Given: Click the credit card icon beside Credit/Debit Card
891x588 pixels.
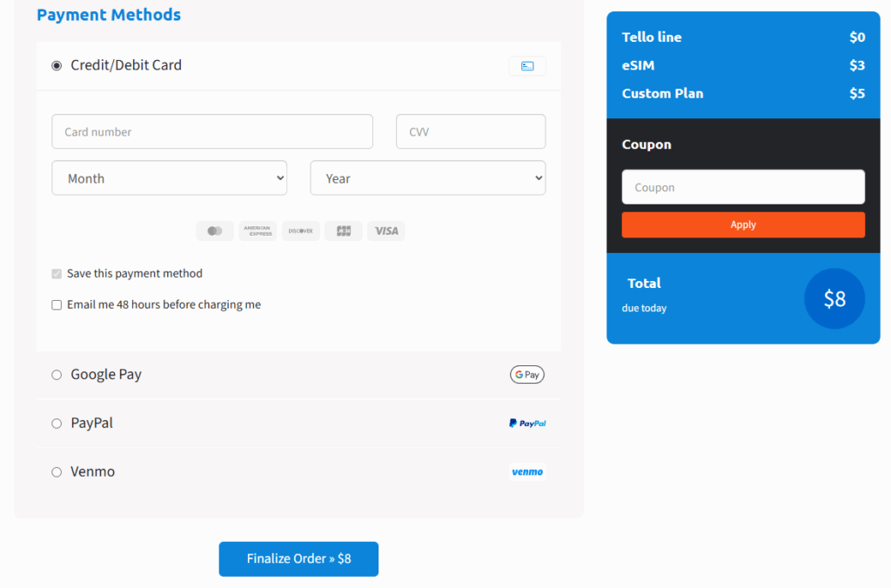Looking at the screenshot, I should [527, 66].
